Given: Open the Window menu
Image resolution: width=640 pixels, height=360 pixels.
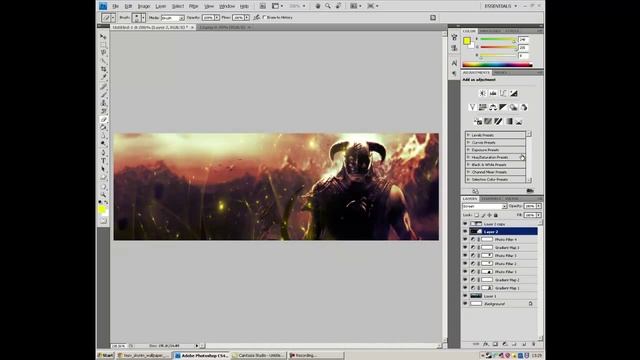Looking at the screenshot, I should coord(227,6).
